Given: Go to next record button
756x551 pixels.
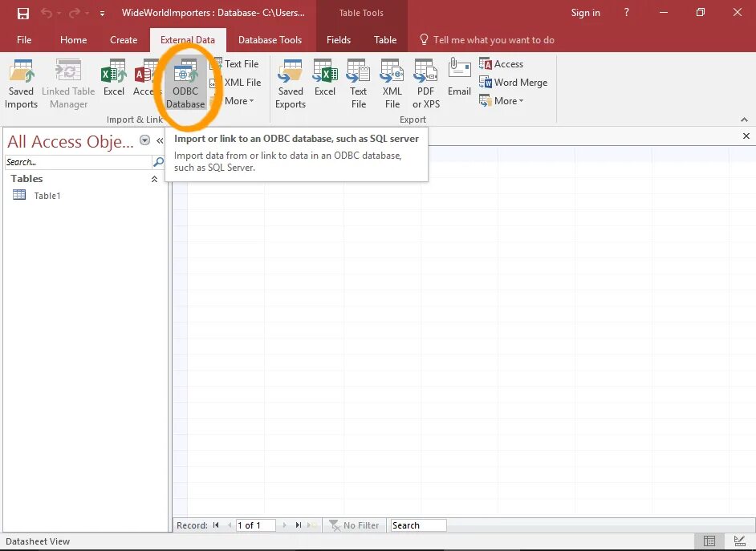Looking at the screenshot, I should coord(284,525).
